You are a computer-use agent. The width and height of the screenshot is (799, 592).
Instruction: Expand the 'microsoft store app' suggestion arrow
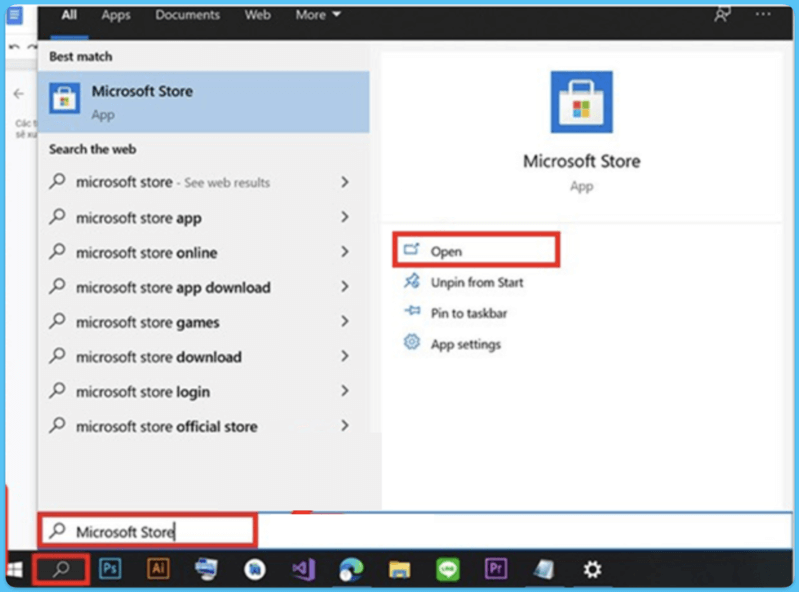[344, 217]
